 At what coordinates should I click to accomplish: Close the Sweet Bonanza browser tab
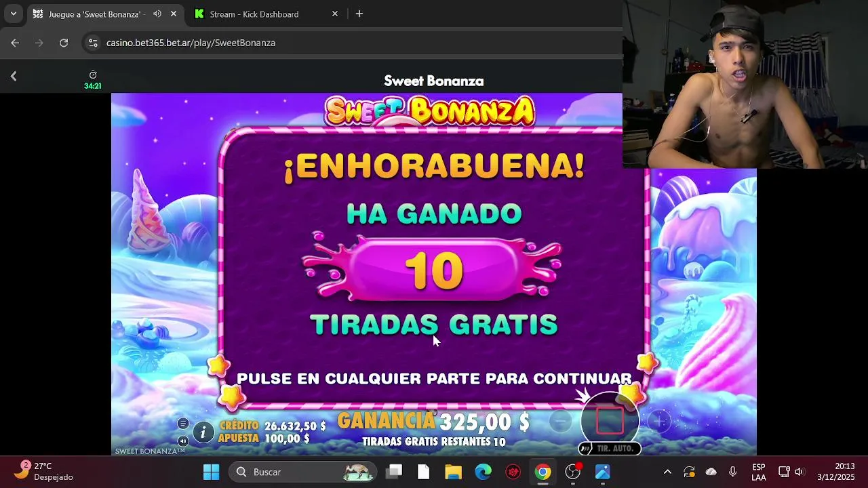pos(174,14)
